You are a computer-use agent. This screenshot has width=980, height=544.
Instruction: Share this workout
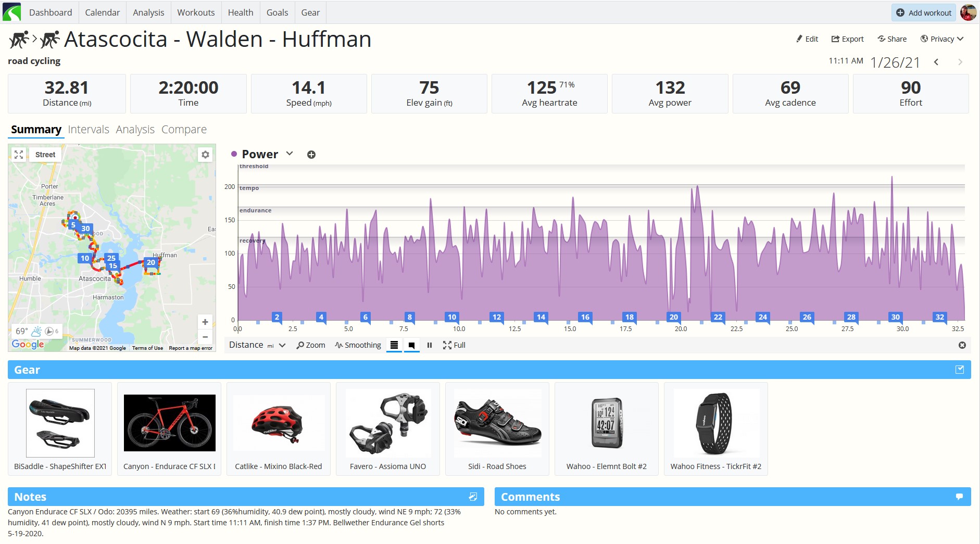[892, 39]
